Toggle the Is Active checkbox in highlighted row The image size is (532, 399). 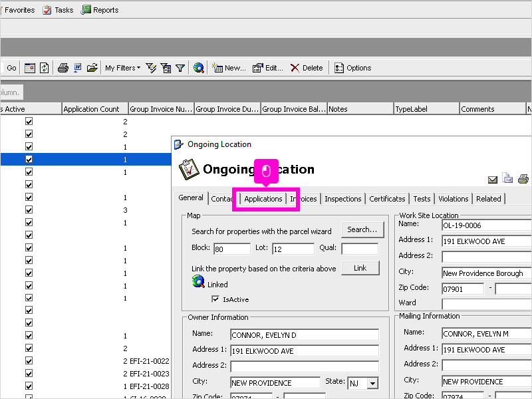coord(29,159)
